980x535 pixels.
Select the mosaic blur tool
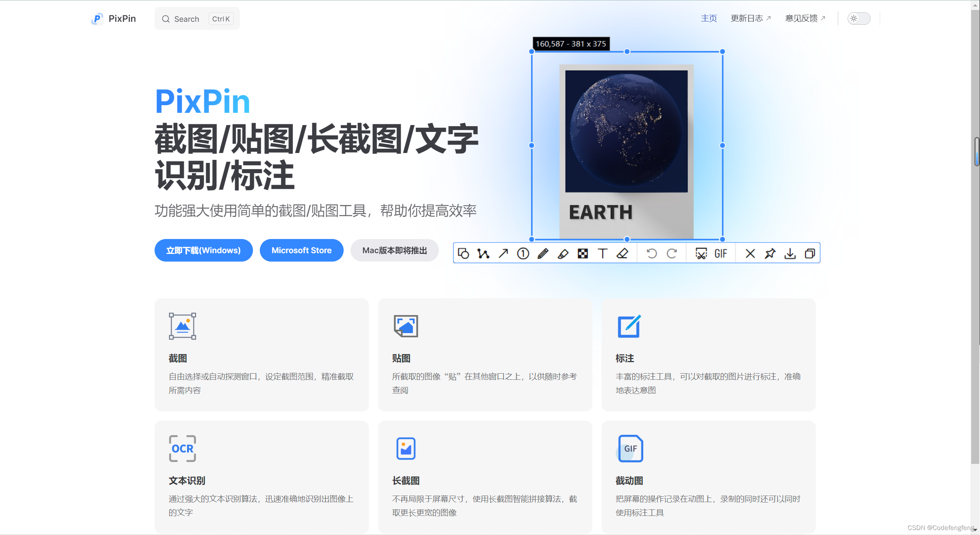click(583, 254)
